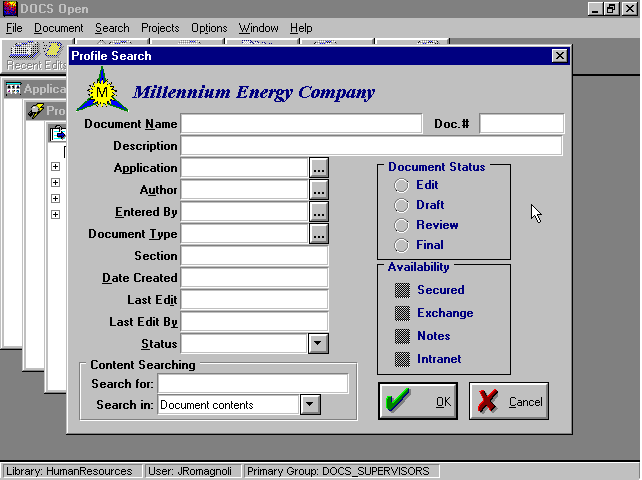This screenshot has height=480, width=642.
Task: Click the Last Edit input field
Action: click(254, 300)
